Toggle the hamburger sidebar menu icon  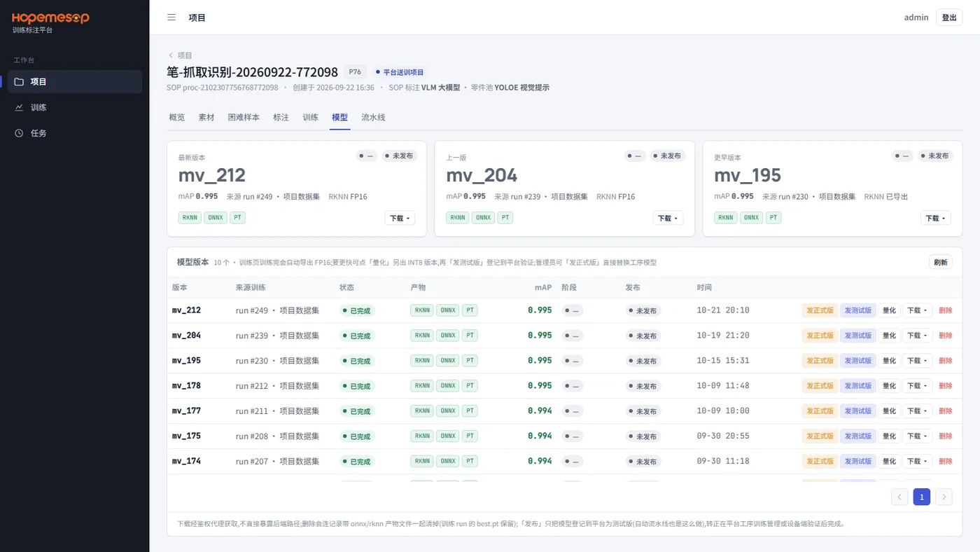pyautogui.click(x=171, y=18)
